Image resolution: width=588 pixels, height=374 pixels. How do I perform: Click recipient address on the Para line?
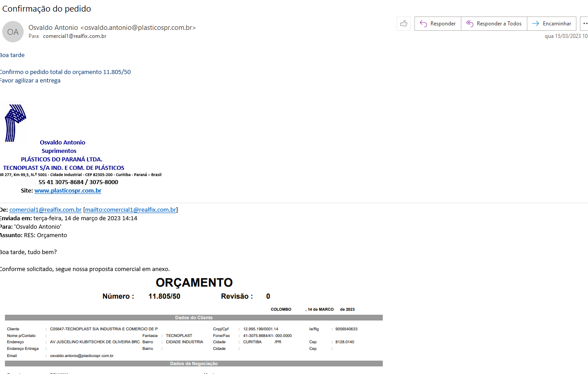75,36
